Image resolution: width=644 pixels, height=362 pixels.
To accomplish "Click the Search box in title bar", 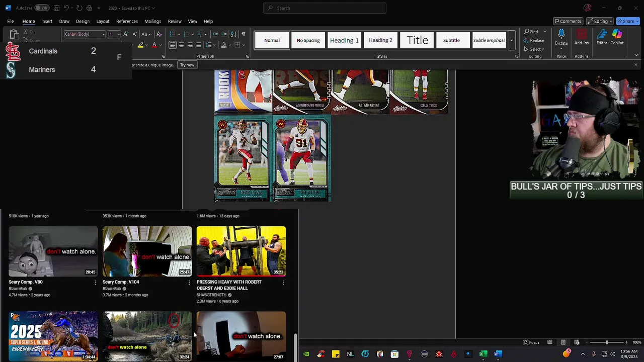I will tap(325, 8).
